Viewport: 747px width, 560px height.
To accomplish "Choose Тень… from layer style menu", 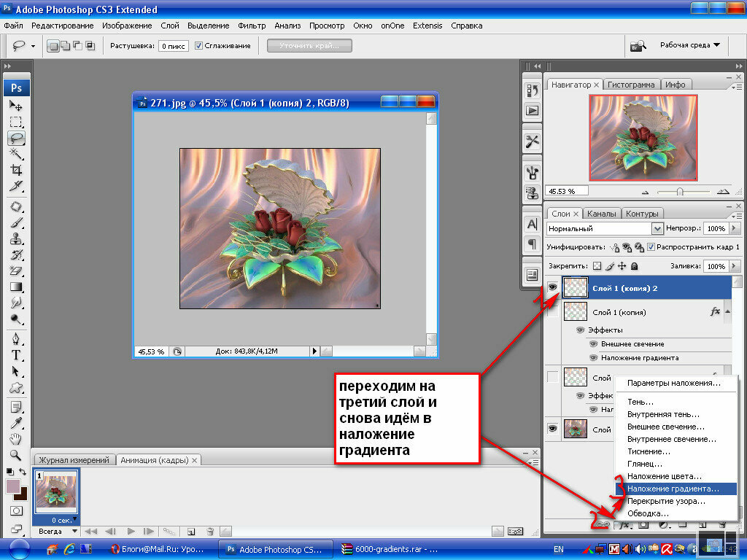I will 640,402.
